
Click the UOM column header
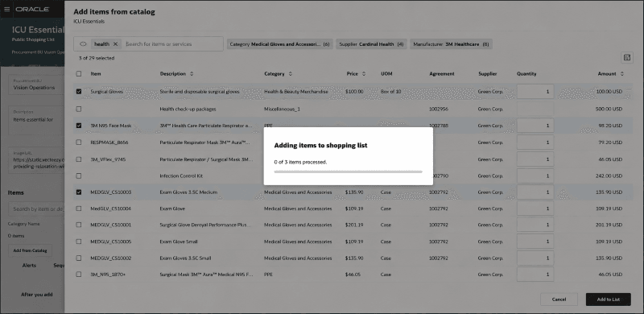[x=386, y=74]
